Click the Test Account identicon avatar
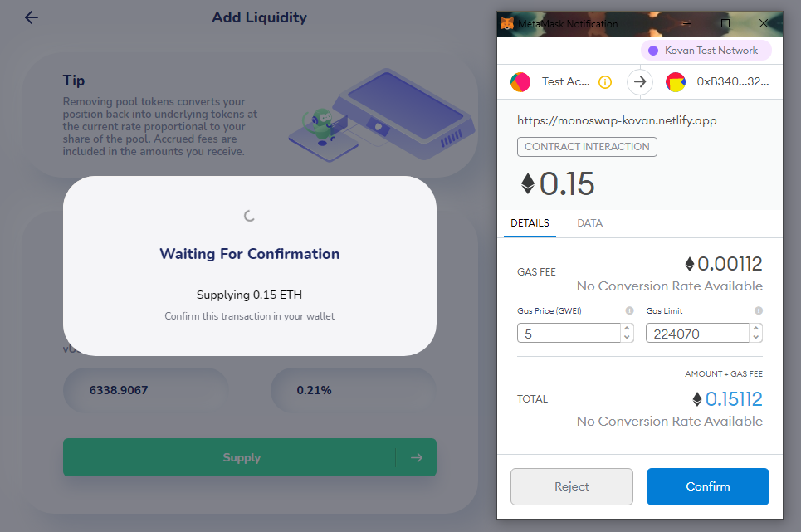The height and width of the screenshot is (532, 801). point(519,82)
